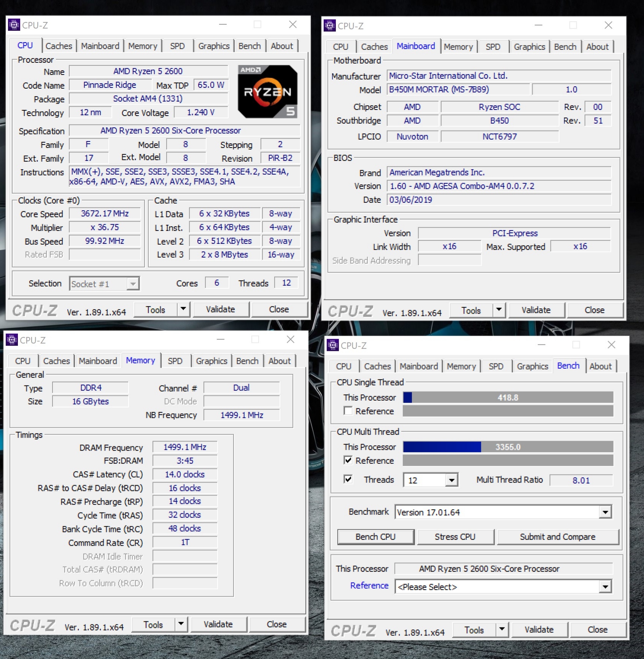
Task: Click the motherboard Model value B450M MORTAR
Action: (x=458, y=89)
